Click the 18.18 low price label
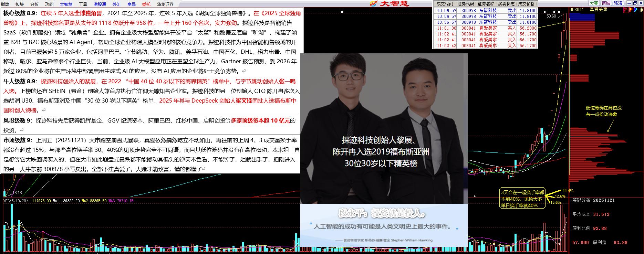The width and height of the screenshot is (644, 254). coord(17,193)
